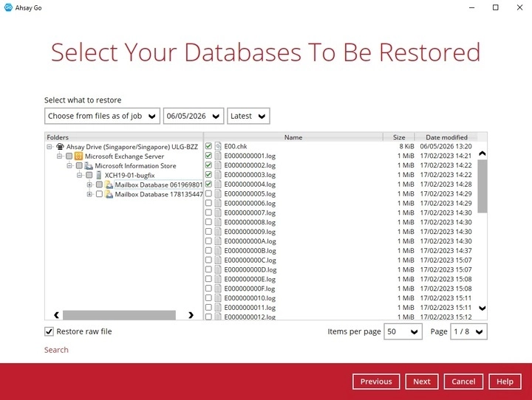Click Mailbox Database 061969801 folder icon
Viewport: 532px width, 400px height.
point(109,185)
